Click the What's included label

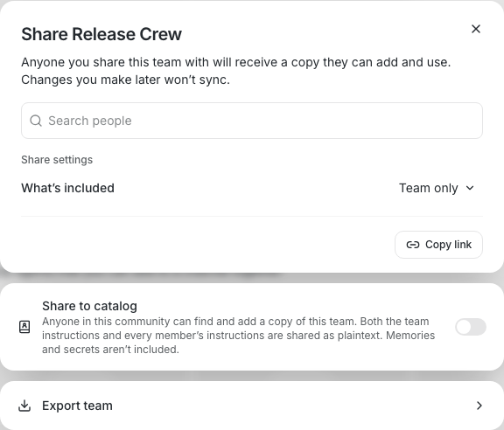[68, 188]
